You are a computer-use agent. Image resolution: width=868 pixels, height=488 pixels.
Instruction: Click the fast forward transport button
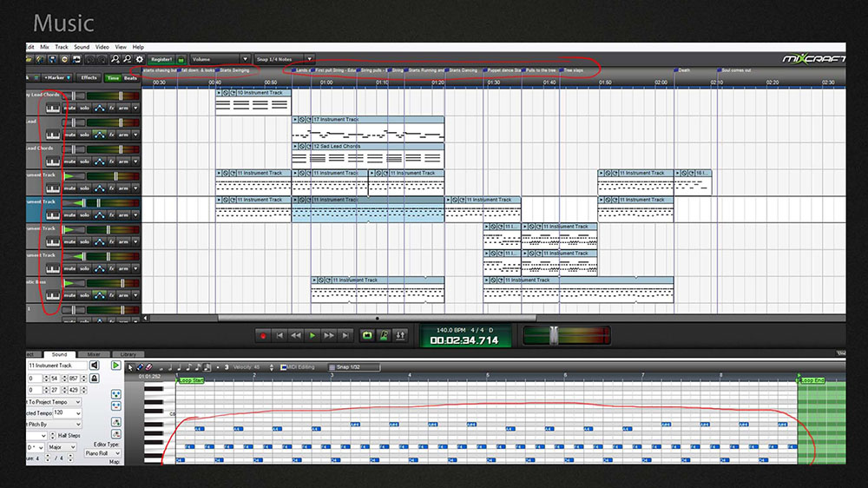(329, 336)
